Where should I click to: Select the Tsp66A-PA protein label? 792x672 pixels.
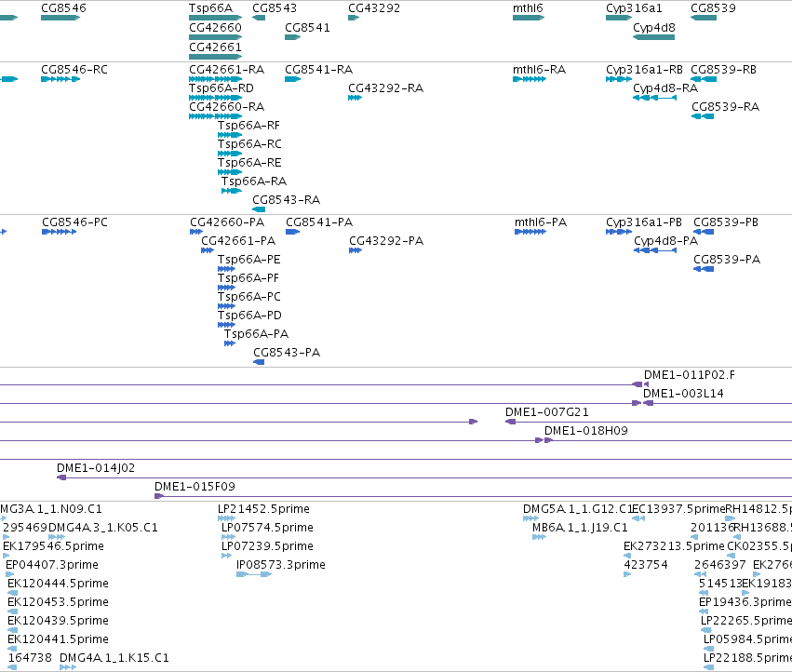[256, 334]
